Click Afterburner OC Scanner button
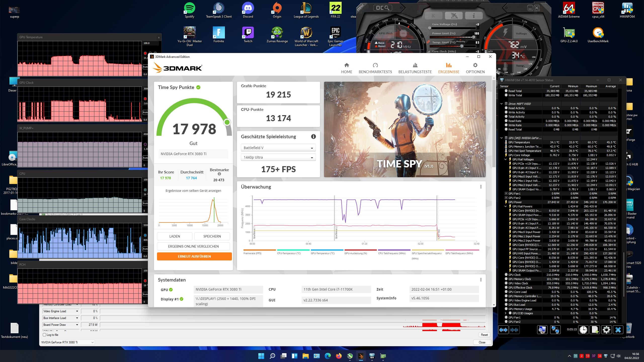 pos(383,8)
